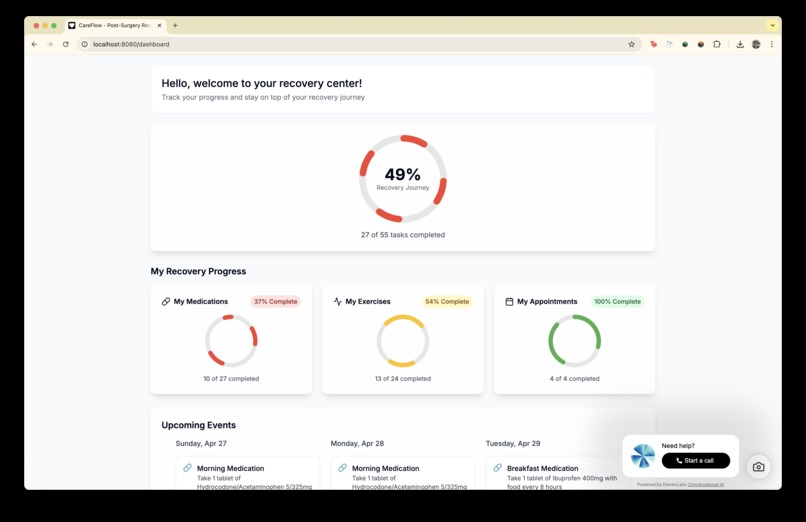Click the CareFlow tab favicon
The height and width of the screenshot is (522, 806).
pyautogui.click(x=72, y=25)
